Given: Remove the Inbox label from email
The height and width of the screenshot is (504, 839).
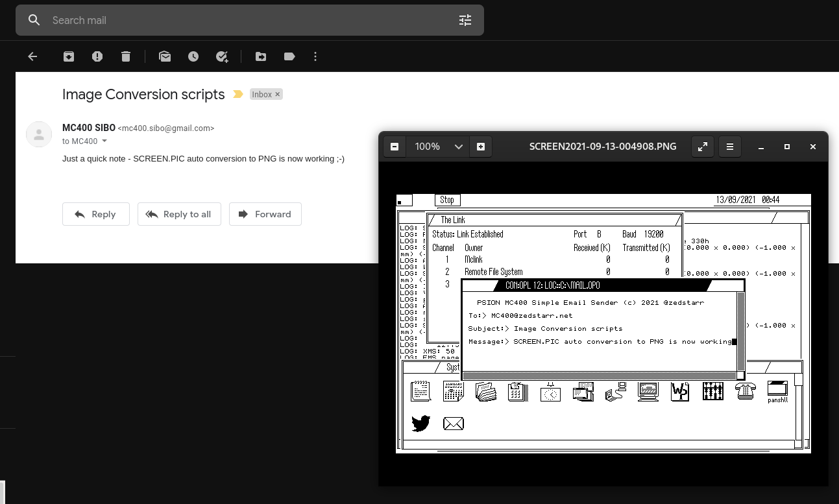Looking at the screenshot, I should 278,95.
